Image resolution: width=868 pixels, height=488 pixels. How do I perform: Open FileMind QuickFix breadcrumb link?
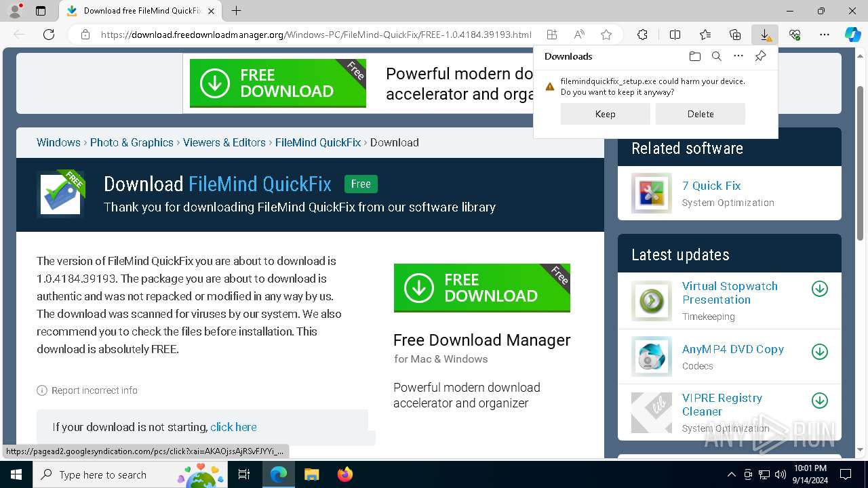pyautogui.click(x=318, y=142)
